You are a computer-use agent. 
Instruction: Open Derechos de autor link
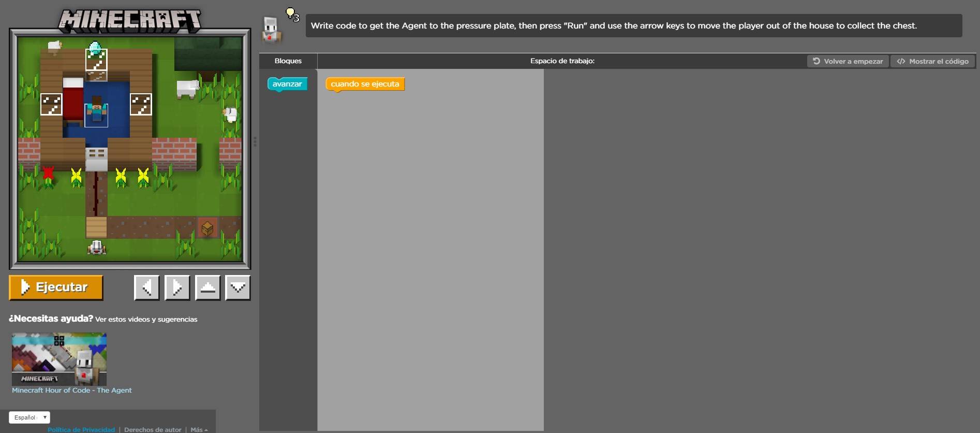click(153, 430)
